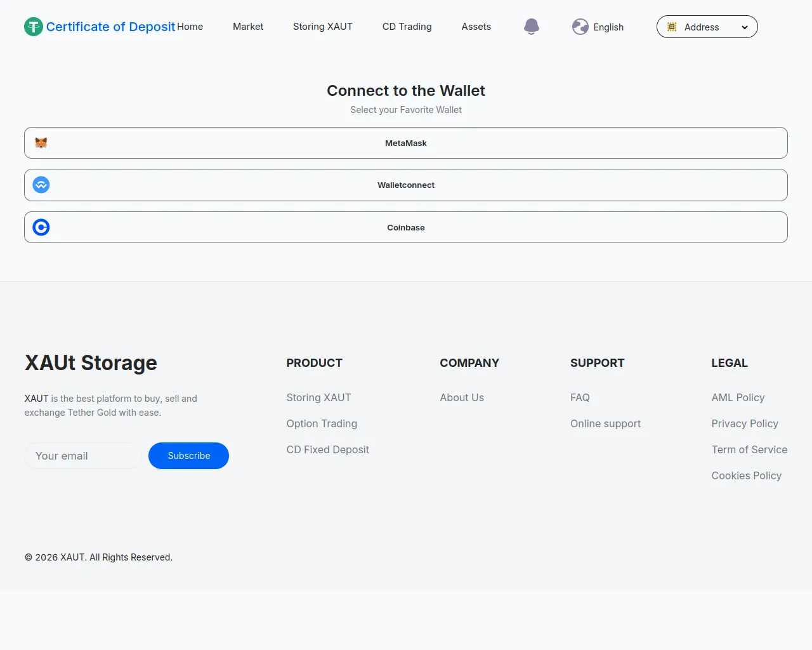
Task: Visit the AML Policy link
Action: coord(738,397)
